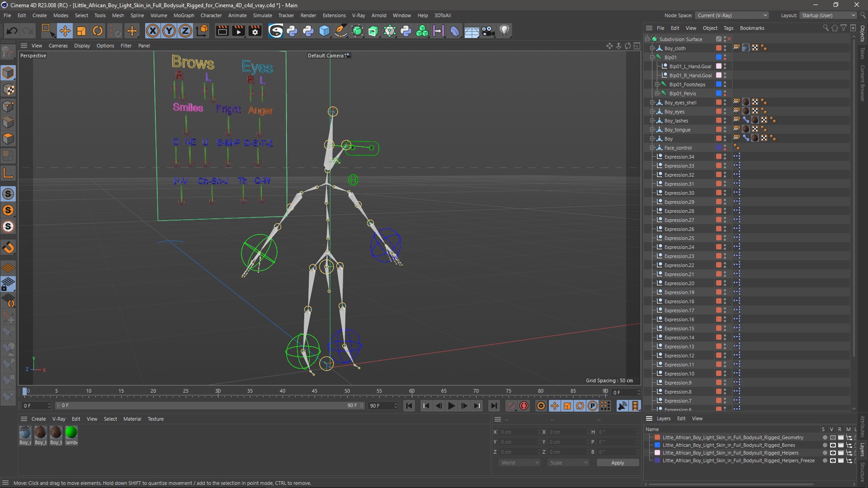The width and height of the screenshot is (868, 488).
Task: Toggle sound playback speaker icon
Action: pos(623,406)
